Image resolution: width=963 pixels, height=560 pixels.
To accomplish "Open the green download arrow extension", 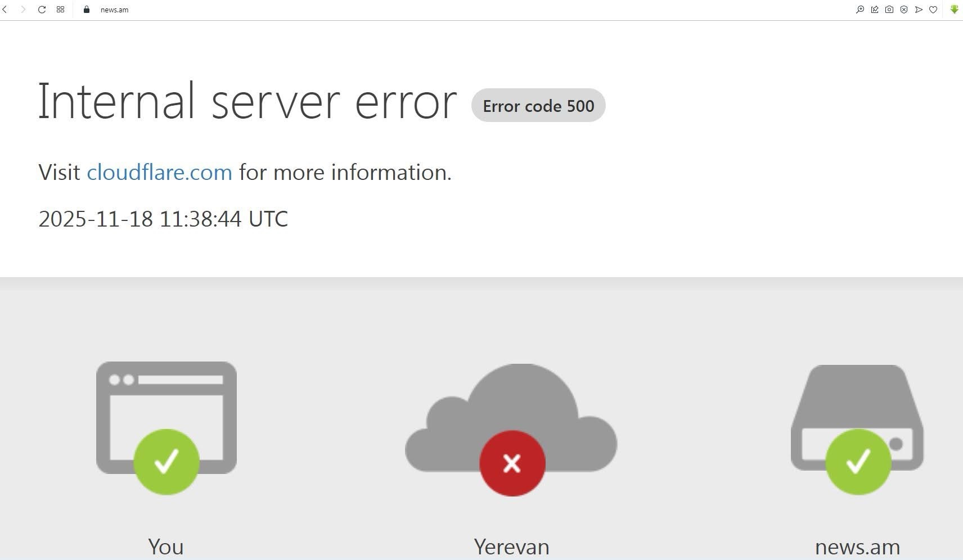I will 954,10.
